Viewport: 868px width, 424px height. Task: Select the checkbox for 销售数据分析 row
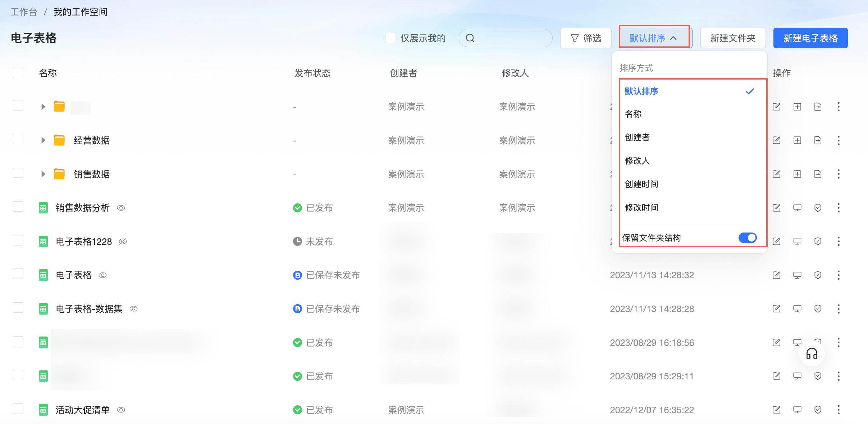(18, 207)
